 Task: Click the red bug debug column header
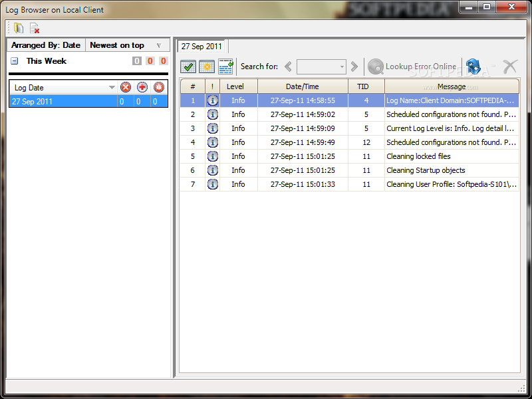click(x=159, y=88)
